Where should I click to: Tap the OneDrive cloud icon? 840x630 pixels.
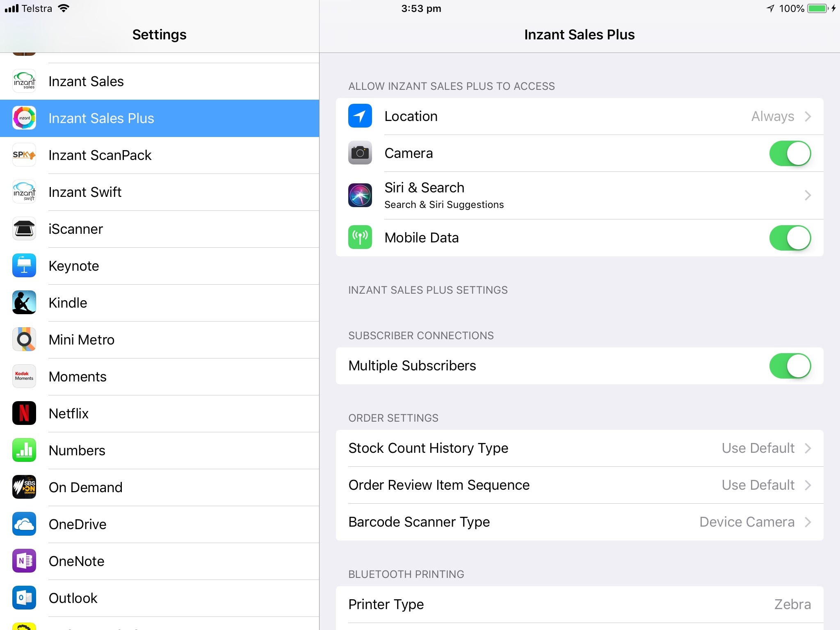(24, 524)
